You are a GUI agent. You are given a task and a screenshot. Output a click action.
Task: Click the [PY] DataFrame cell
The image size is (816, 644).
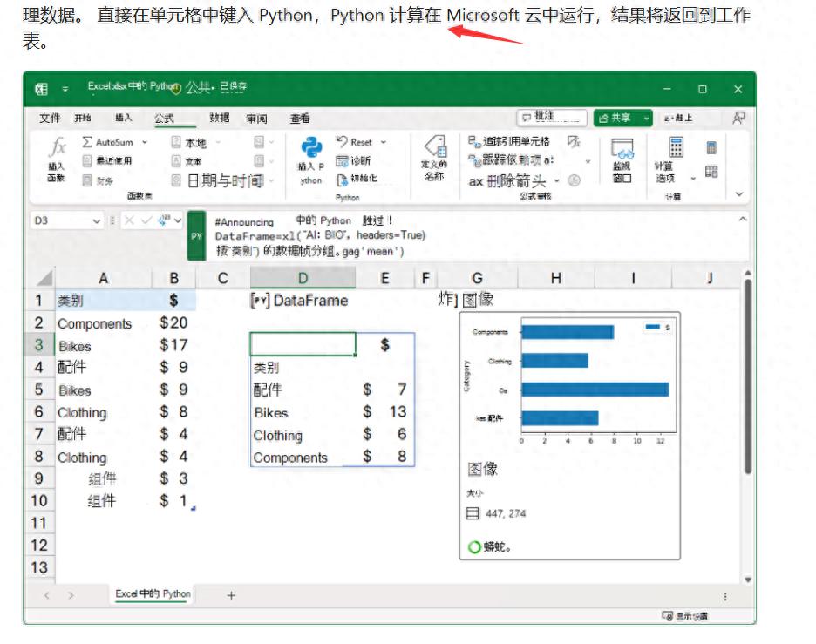tap(303, 301)
